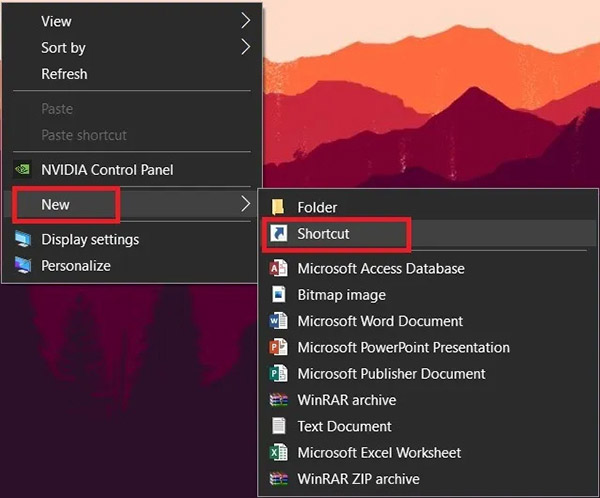Create a new Shortcut
600x498 pixels.
click(428, 233)
